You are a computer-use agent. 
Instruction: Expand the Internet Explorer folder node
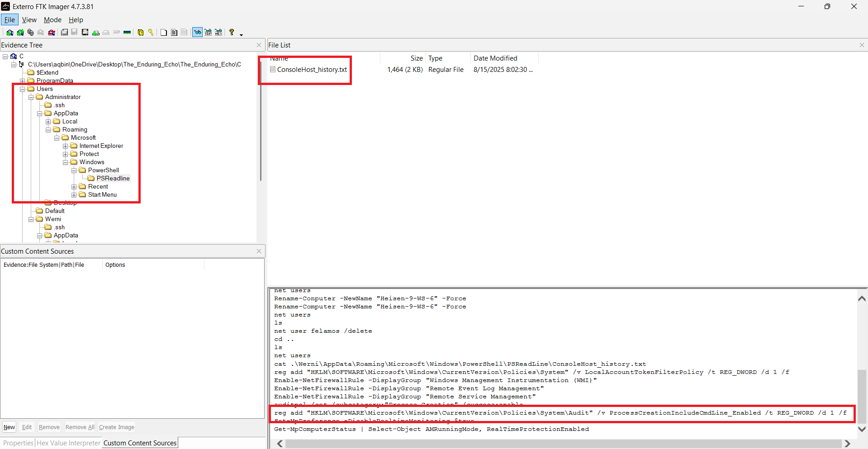[66, 146]
